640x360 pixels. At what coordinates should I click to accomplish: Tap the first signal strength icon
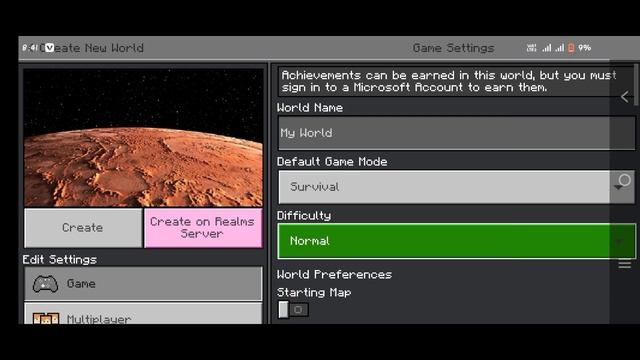pyautogui.click(x=547, y=48)
